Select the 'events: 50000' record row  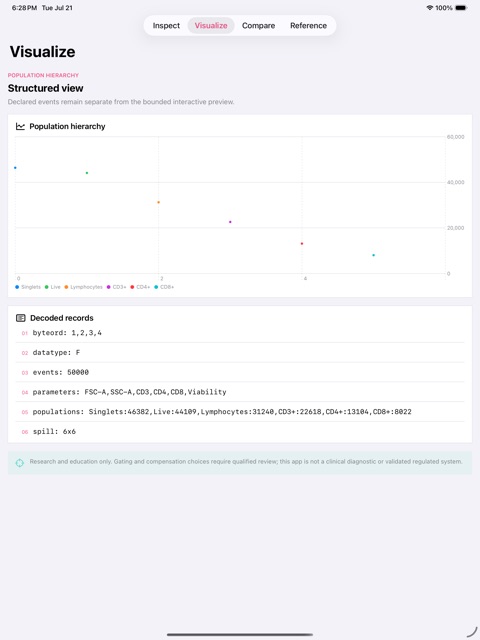pos(240,372)
